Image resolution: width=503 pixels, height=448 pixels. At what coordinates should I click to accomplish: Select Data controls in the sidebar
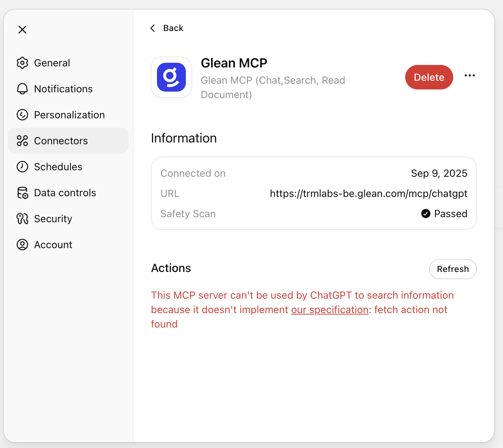68,193
